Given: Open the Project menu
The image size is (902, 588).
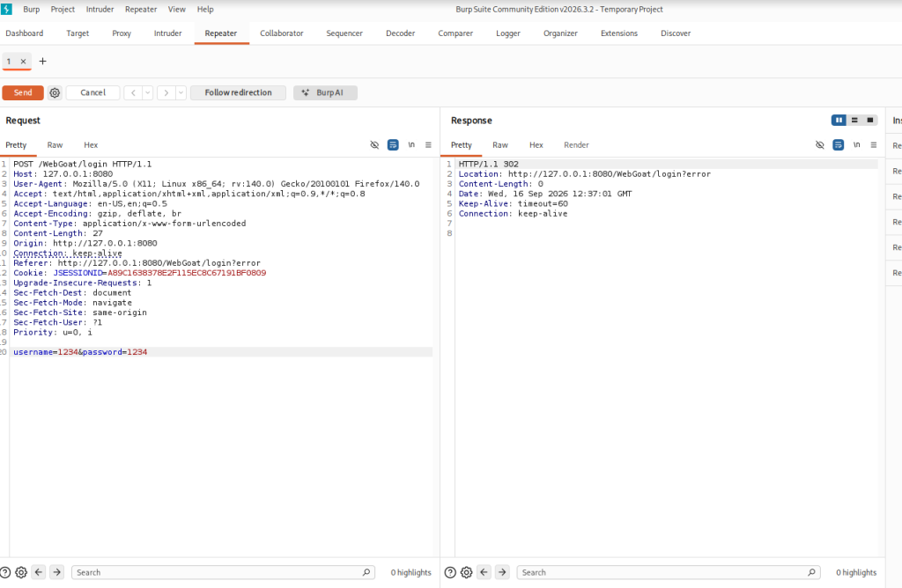Looking at the screenshot, I should point(63,9).
